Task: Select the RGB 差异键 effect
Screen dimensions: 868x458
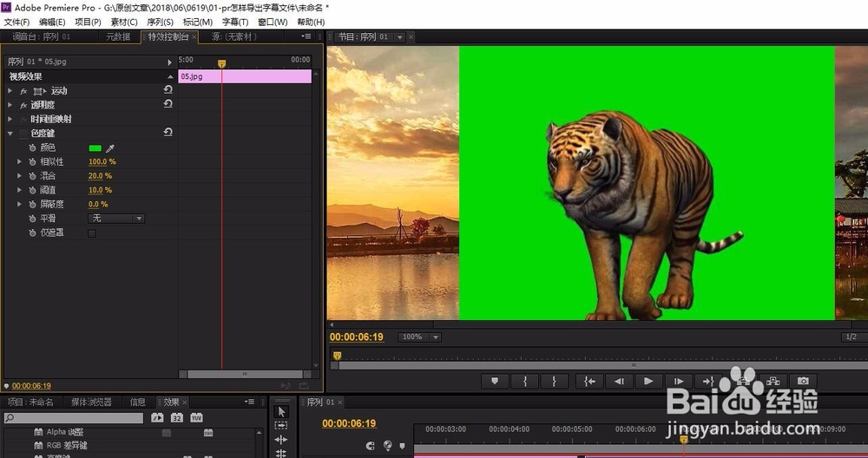Action: point(67,445)
